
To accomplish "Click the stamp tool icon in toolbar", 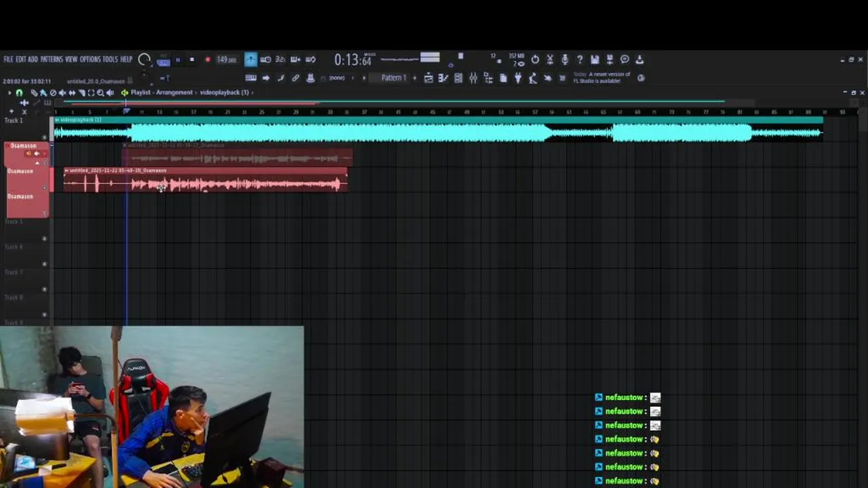I will coord(310,78).
